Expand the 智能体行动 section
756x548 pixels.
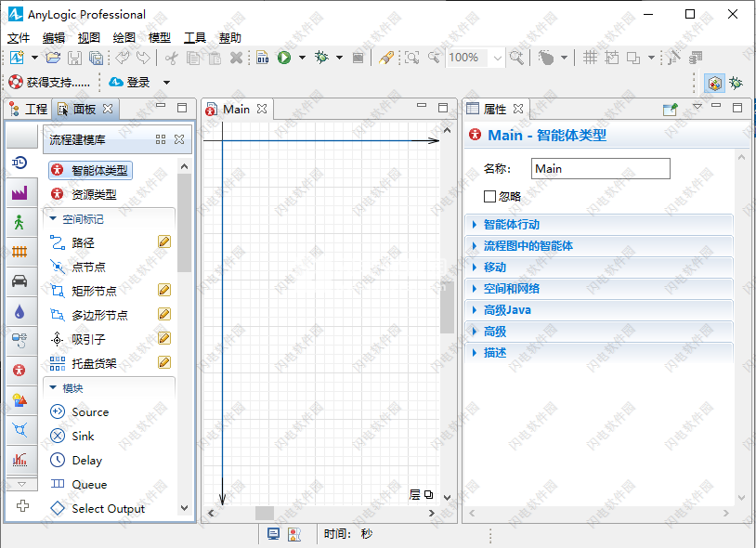(x=598, y=225)
